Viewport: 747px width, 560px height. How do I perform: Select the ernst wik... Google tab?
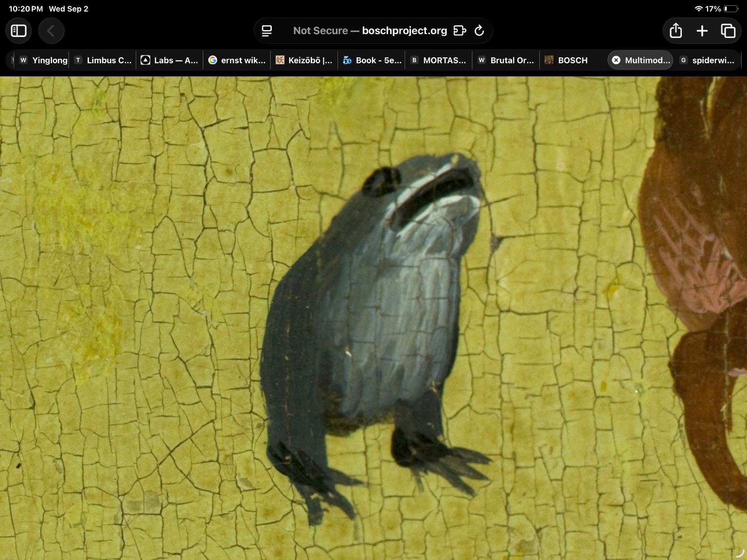click(x=237, y=60)
